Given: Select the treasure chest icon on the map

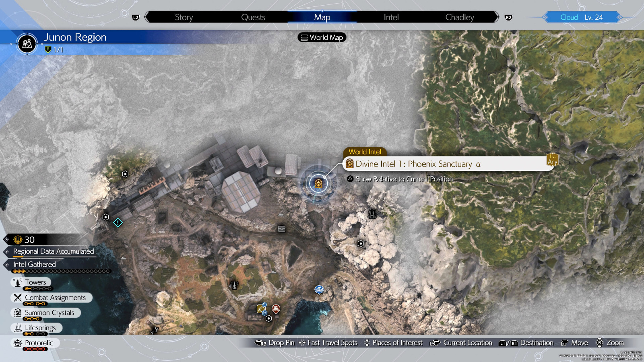Looking at the screenshot, I should point(282,228).
